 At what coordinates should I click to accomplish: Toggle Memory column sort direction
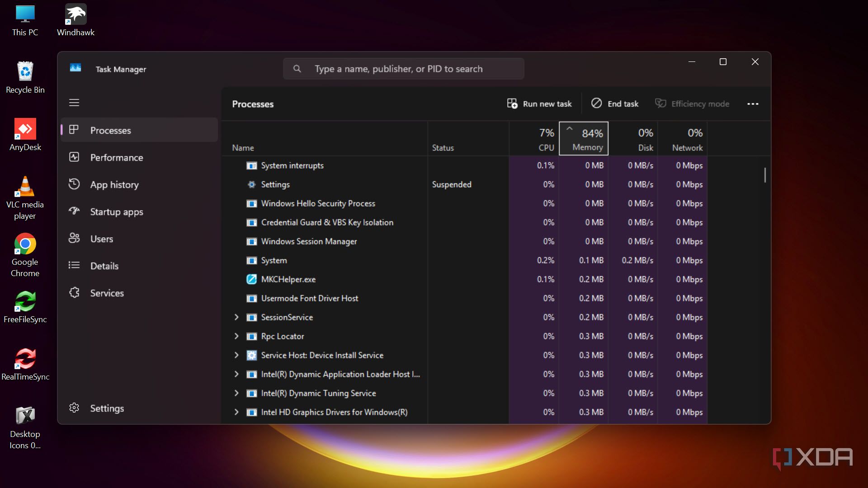click(x=584, y=138)
